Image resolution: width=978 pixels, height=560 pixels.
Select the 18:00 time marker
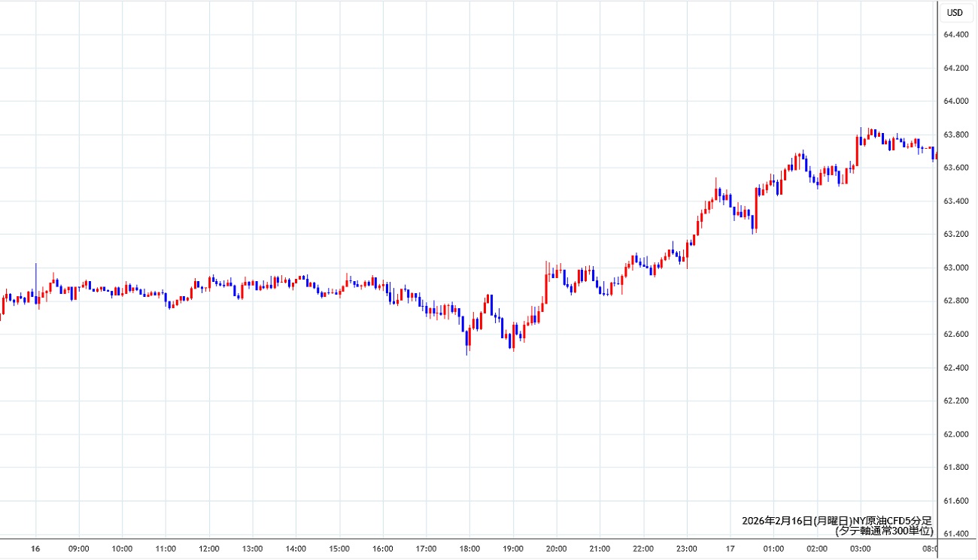click(x=469, y=549)
